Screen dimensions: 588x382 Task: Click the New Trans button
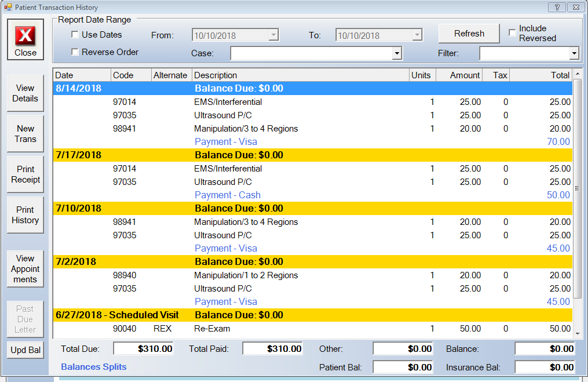pyautogui.click(x=25, y=133)
